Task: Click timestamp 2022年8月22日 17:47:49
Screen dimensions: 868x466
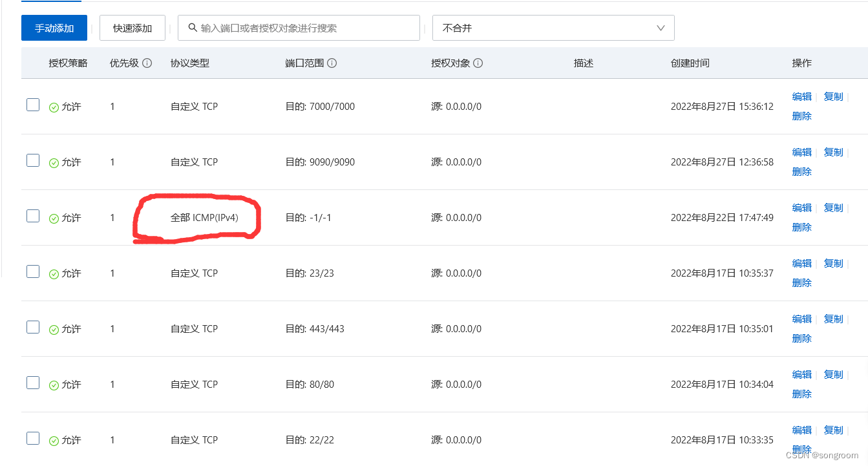Action: coord(722,218)
